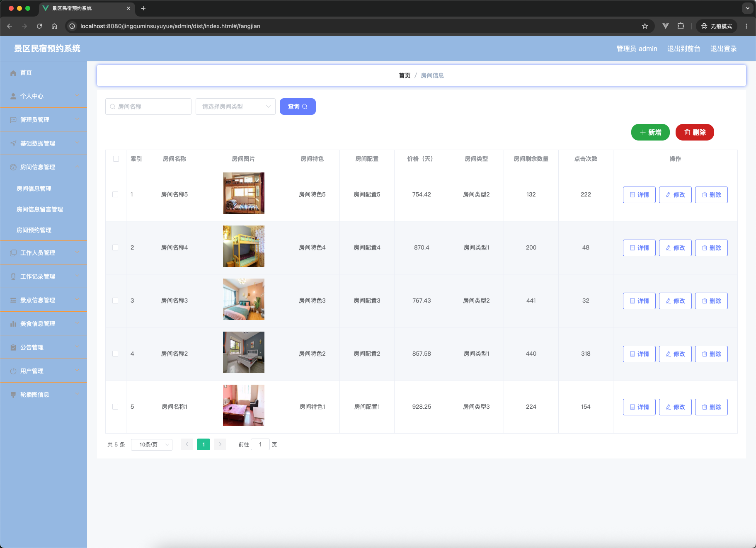This screenshot has height=548, width=756.
Task: Expand the 景点信息管理 menu chevron
Action: coord(77,300)
